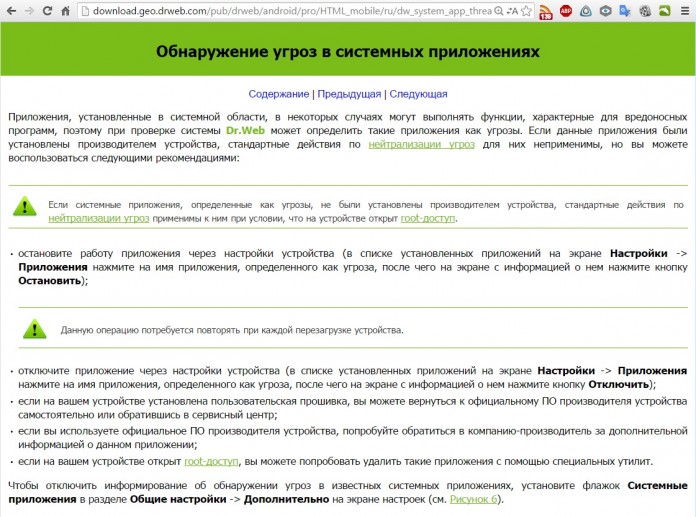The width and height of the screenshot is (696, 517).
Task: Go to the Предыдущая page
Action: pos(349,94)
